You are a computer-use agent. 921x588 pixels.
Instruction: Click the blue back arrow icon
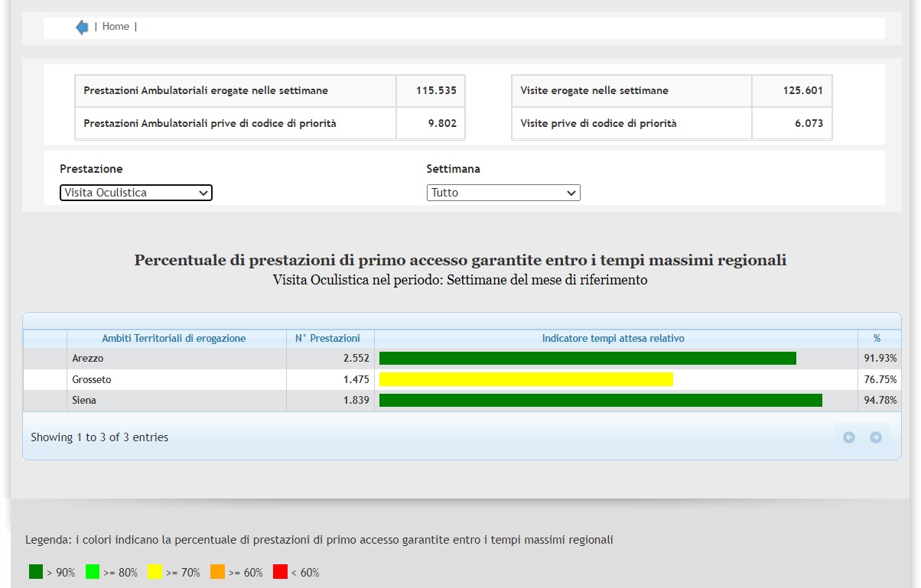pyautogui.click(x=82, y=28)
